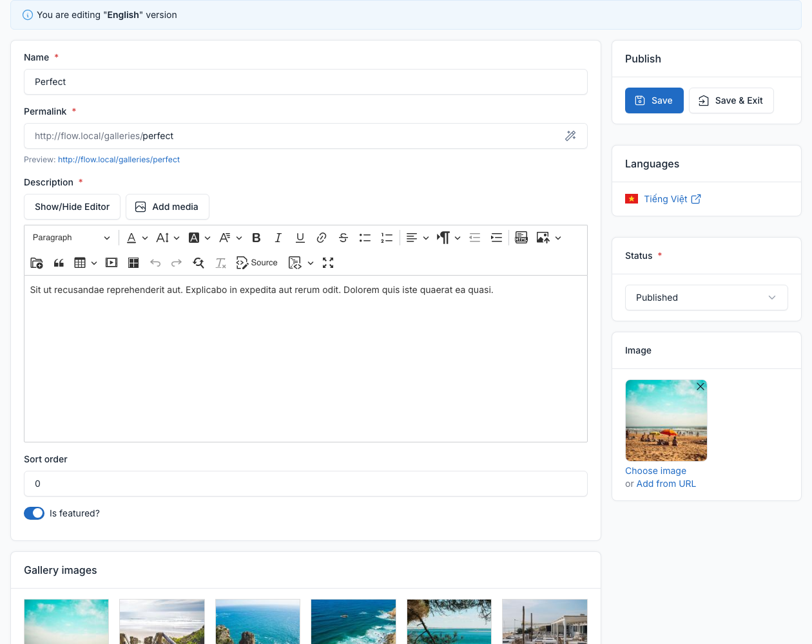Open the permalink preview link

point(119,160)
